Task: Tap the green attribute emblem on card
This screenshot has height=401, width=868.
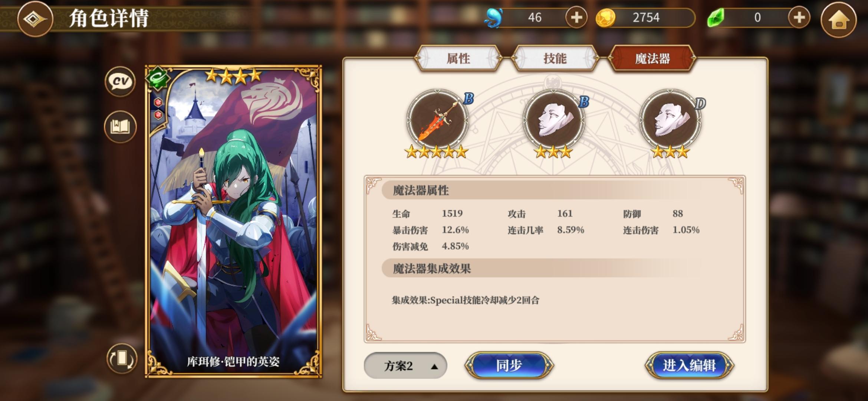Action: [x=158, y=78]
